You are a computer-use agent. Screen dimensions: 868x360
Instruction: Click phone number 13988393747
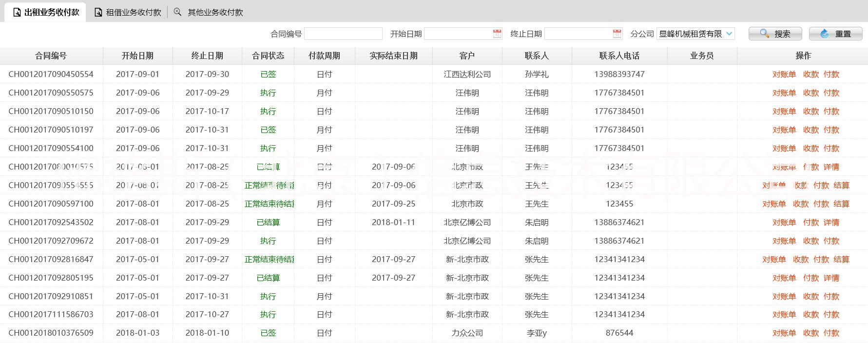[619, 74]
